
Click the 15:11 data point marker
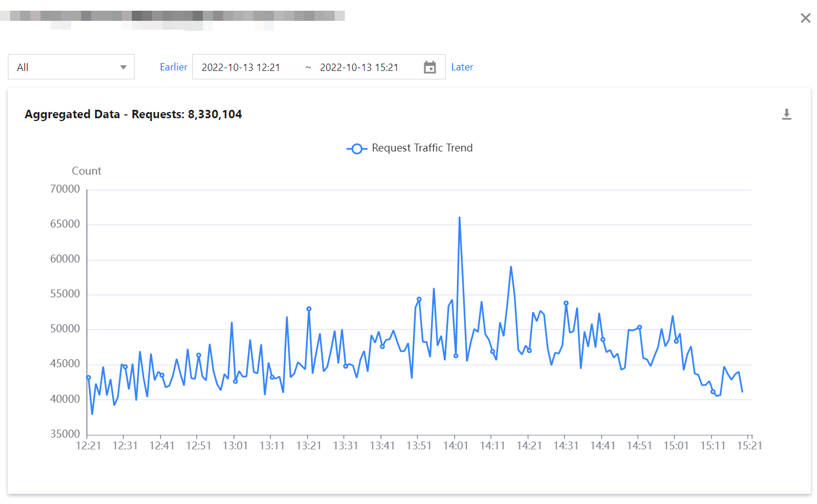[713, 392]
